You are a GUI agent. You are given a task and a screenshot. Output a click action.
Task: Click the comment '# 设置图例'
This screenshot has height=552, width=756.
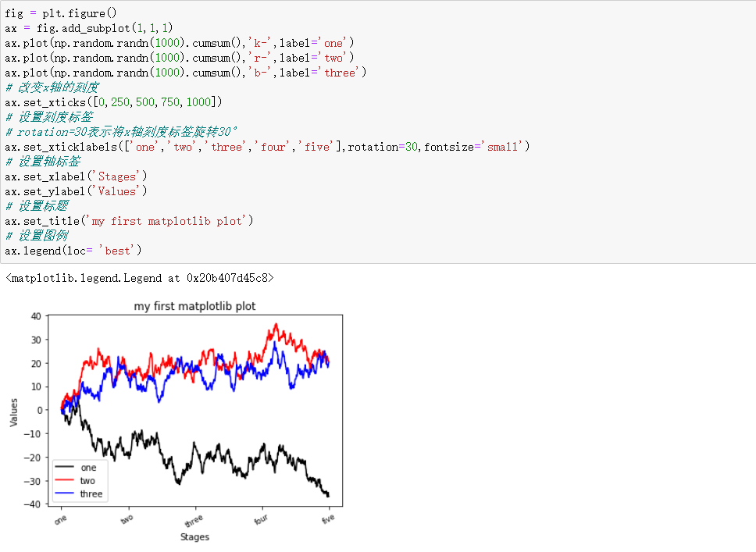pyautogui.click(x=37, y=236)
